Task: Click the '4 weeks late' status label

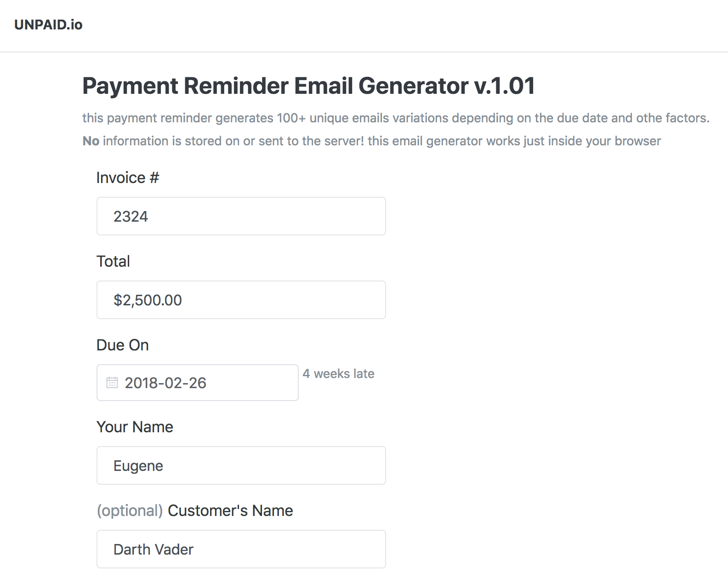Action: point(339,373)
